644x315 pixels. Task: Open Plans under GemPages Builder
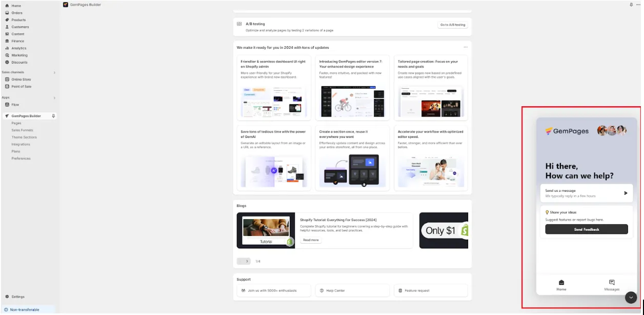point(16,151)
